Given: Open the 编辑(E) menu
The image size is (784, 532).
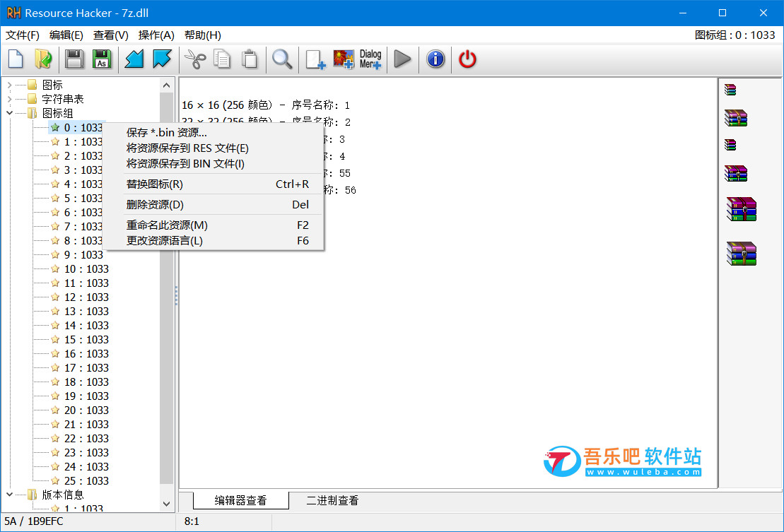Looking at the screenshot, I should point(66,35).
